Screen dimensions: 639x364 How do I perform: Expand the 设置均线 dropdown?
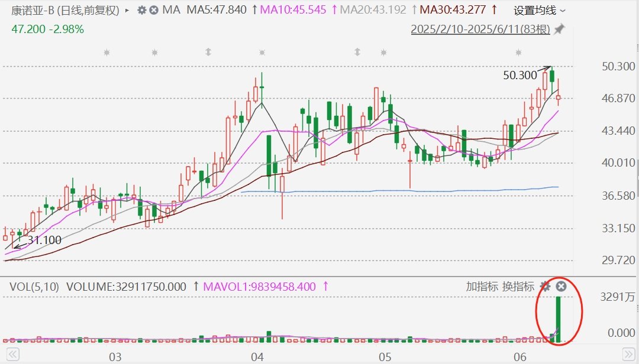point(539,11)
